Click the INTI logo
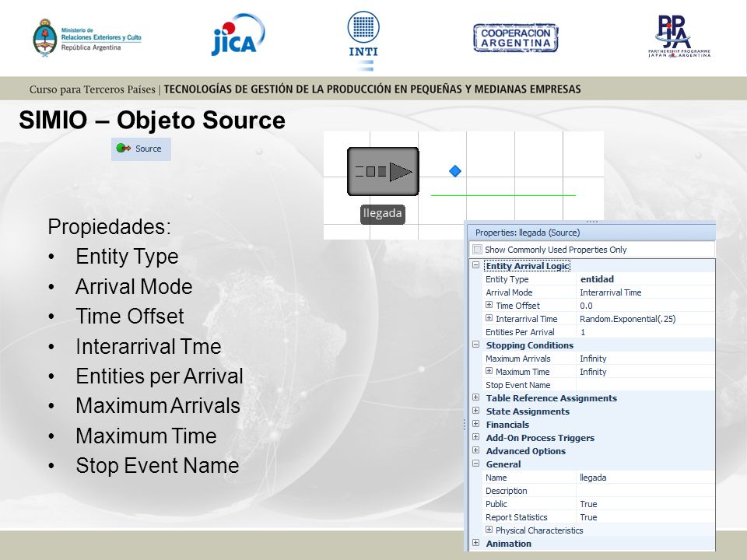The image size is (747, 560). pyautogui.click(x=363, y=40)
